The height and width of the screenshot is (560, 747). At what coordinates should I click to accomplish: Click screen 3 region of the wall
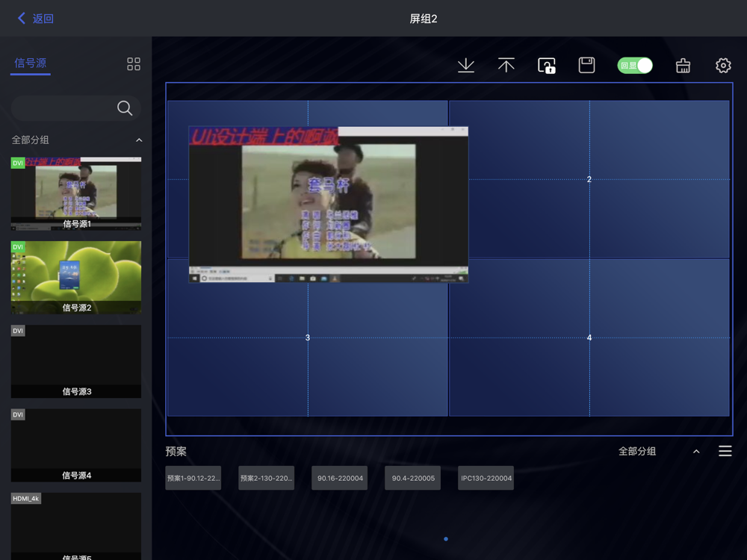[x=308, y=337]
